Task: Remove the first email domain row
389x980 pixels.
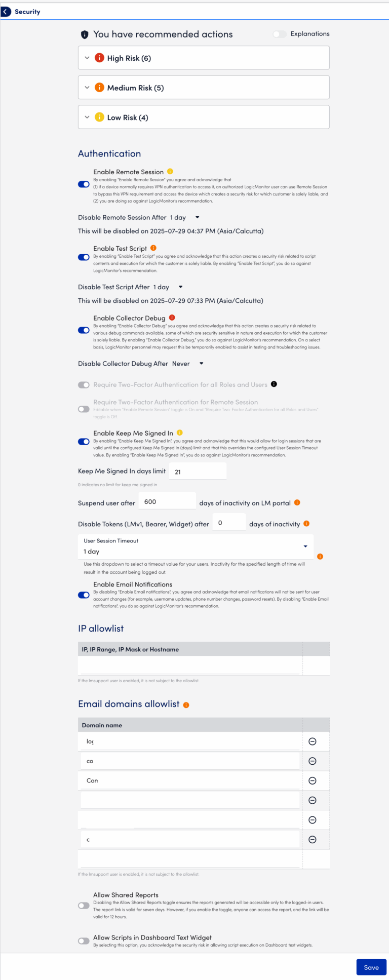Action: [x=313, y=741]
